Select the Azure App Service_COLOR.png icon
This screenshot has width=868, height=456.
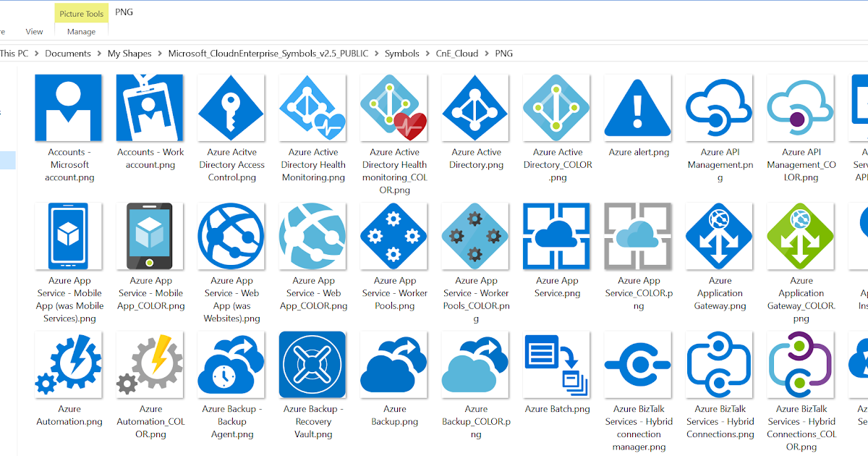tap(638, 236)
